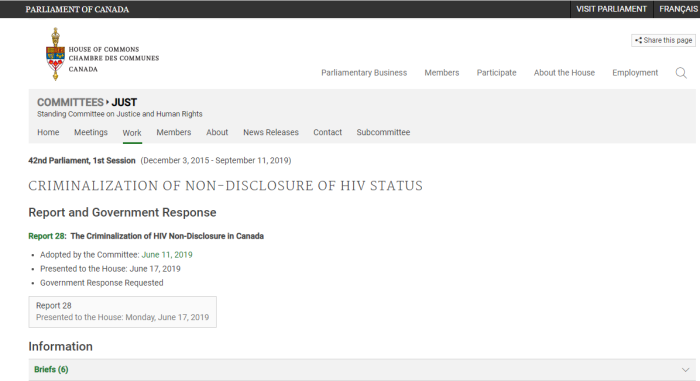
Task: Expand the Briefs (6) section chevron
Action: [685, 370]
